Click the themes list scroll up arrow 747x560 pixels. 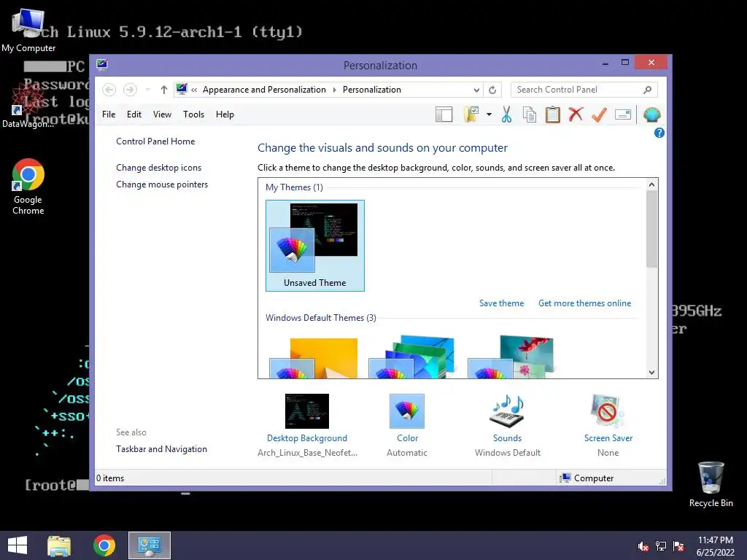coord(651,184)
